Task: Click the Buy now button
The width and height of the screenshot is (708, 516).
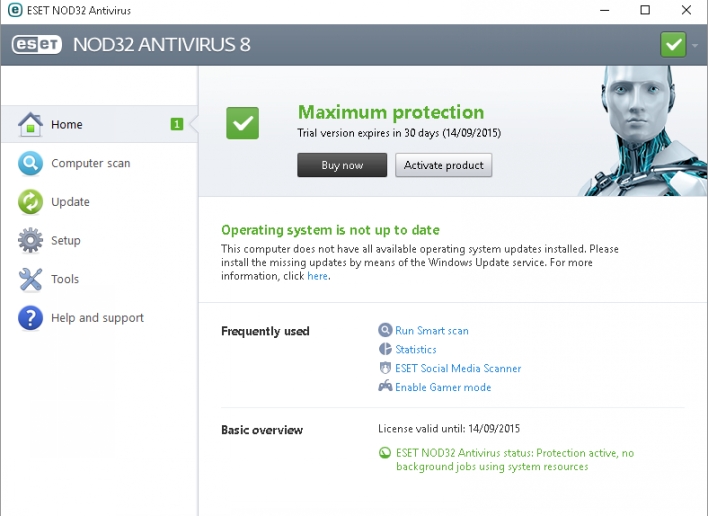Action: [342, 165]
